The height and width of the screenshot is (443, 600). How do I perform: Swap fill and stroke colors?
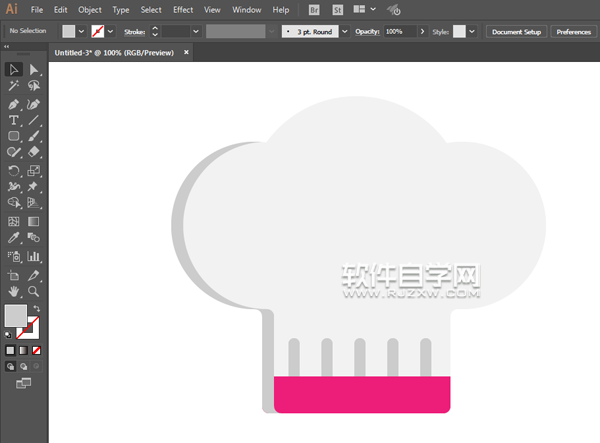pos(37,308)
